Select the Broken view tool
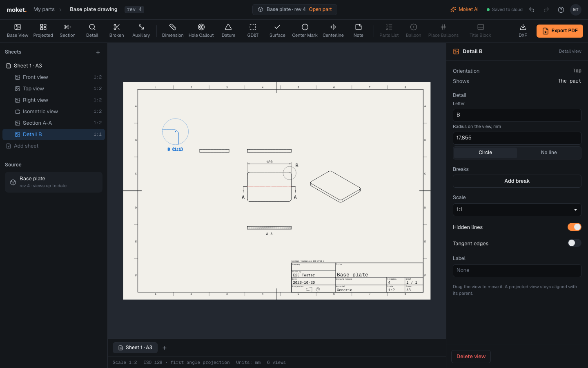 pos(116,31)
